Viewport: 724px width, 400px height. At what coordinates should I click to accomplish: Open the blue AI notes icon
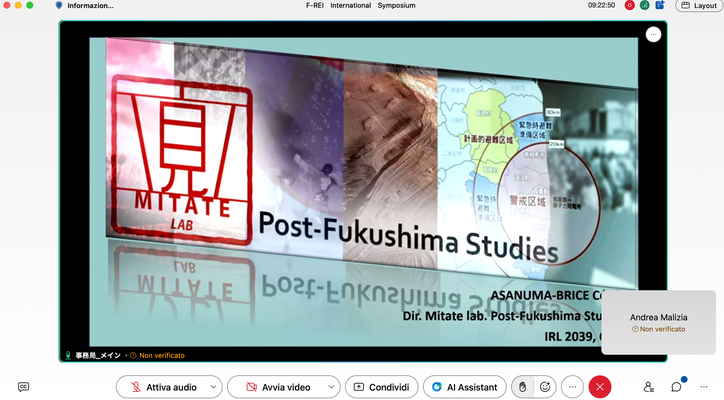coord(660,5)
